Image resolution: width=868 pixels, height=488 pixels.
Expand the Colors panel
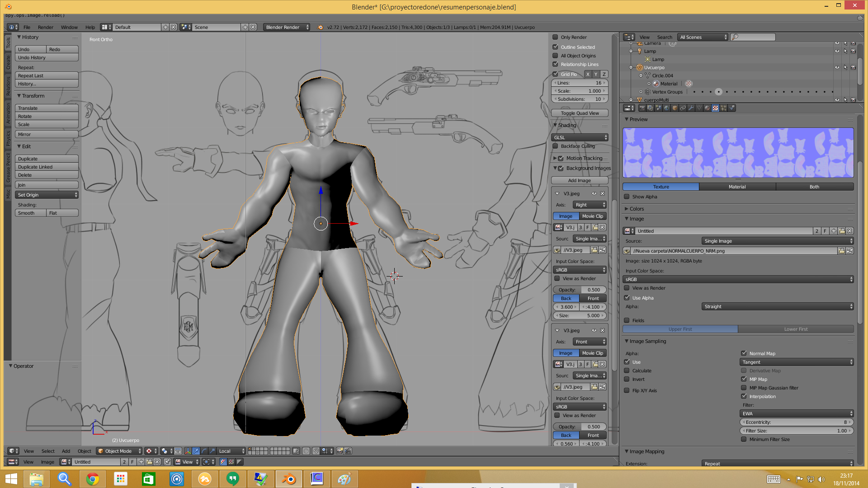637,209
